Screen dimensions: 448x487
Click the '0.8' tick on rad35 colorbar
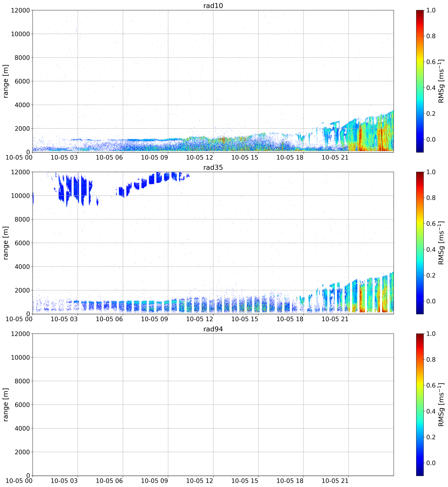click(x=431, y=198)
